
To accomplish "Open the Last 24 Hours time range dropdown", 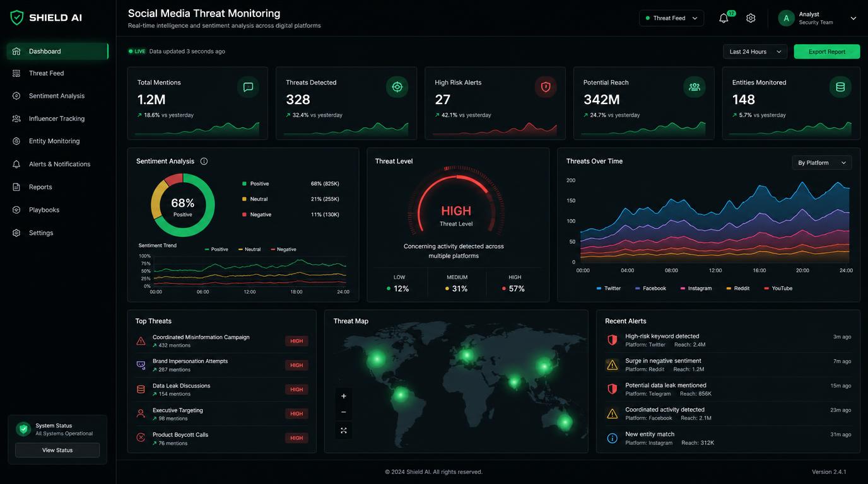I will coord(755,52).
